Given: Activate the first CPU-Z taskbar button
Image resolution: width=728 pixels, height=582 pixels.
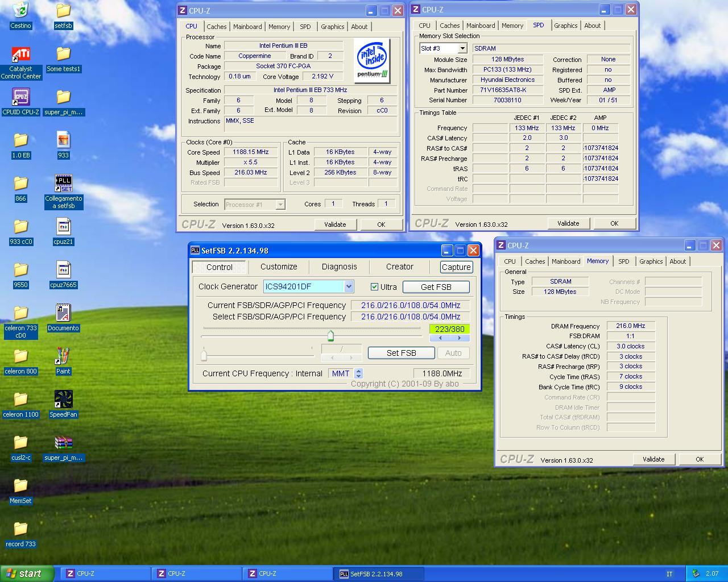Looking at the screenshot, I should (106, 574).
